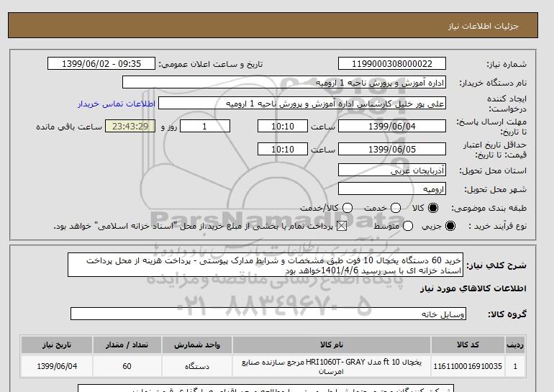Click the remaining days field showing 1
The image size is (554, 392).
pyautogui.click(x=205, y=126)
